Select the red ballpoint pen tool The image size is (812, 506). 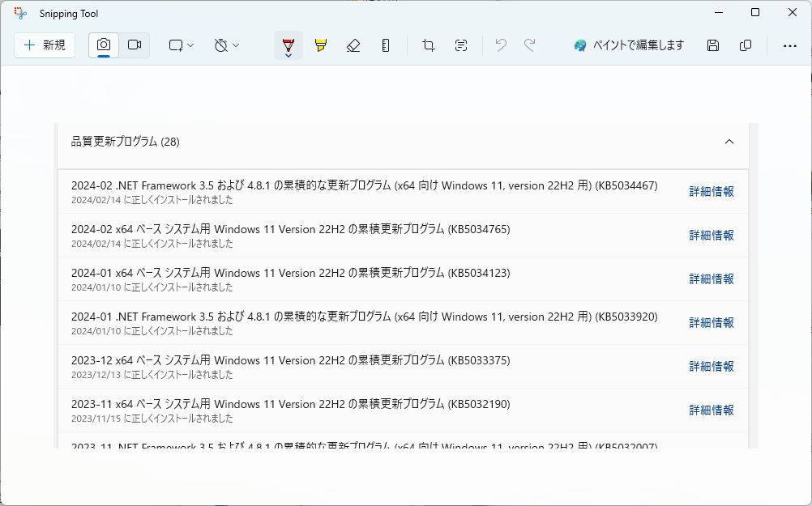click(x=288, y=45)
